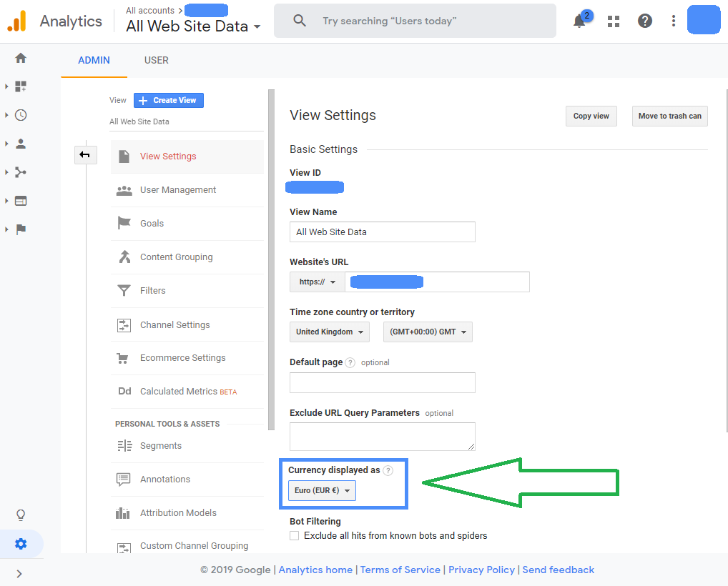Switch to the USER tab
The width and height of the screenshot is (728, 586).
coord(157,60)
